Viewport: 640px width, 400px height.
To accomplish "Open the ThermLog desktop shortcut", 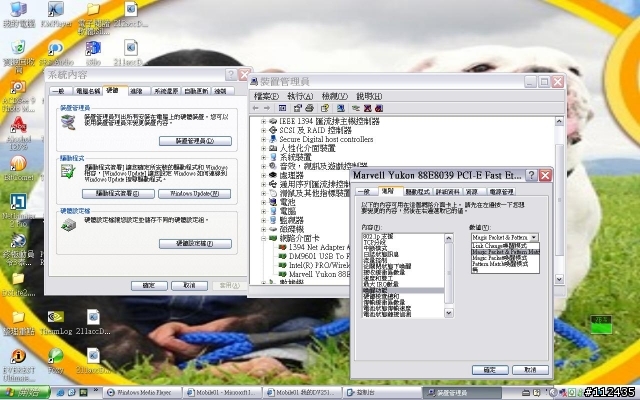I will pos(56,322).
